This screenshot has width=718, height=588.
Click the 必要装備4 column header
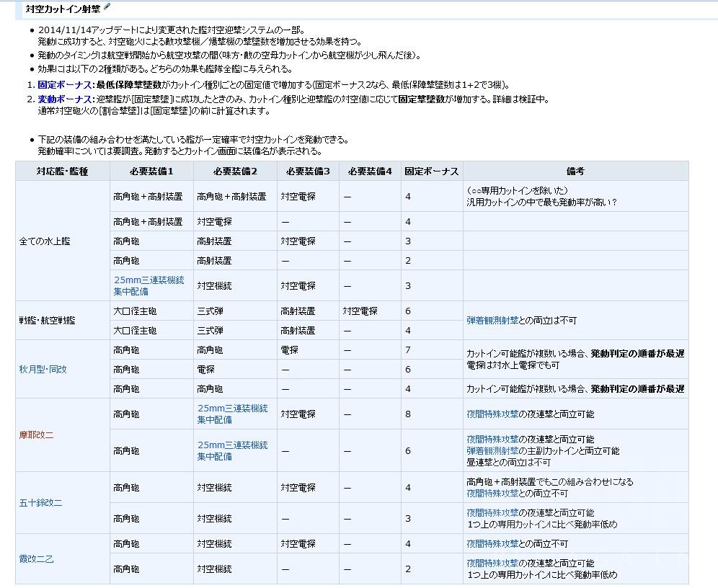[x=370, y=171]
